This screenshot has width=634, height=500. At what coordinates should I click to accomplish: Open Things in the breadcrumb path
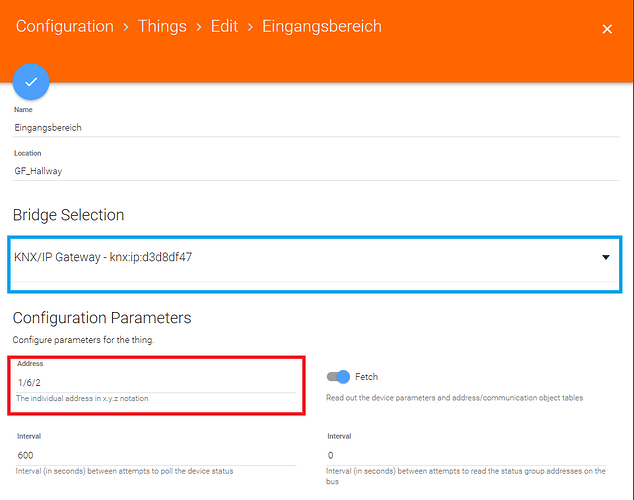tap(167, 26)
